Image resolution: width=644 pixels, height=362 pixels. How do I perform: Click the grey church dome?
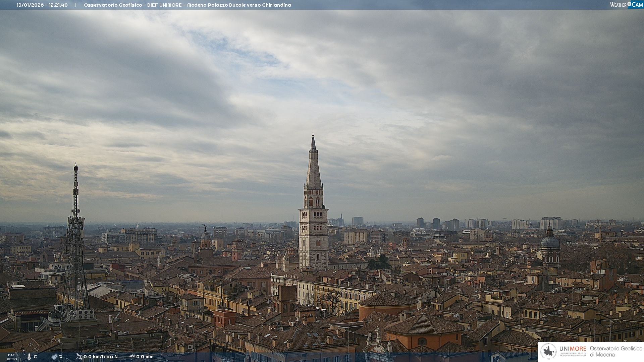(x=550, y=242)
